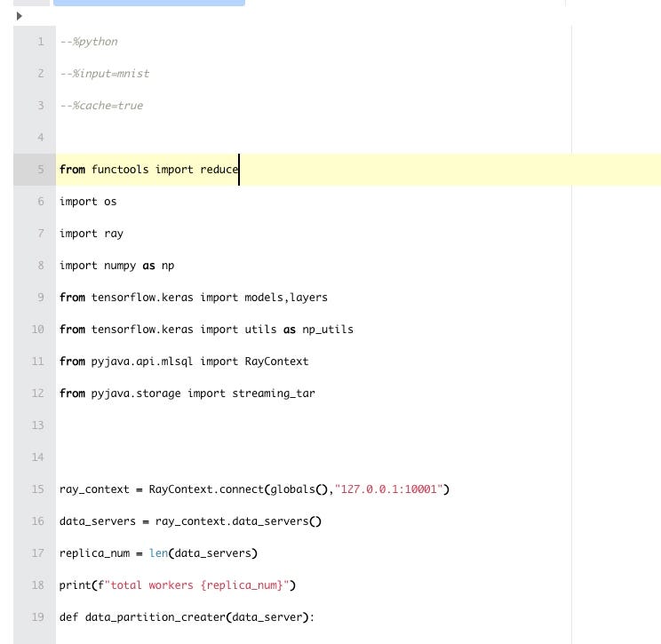This screenshot has width=661, height=644.
Task: Click line number 1 in the gutter
Action: point(41,41)
